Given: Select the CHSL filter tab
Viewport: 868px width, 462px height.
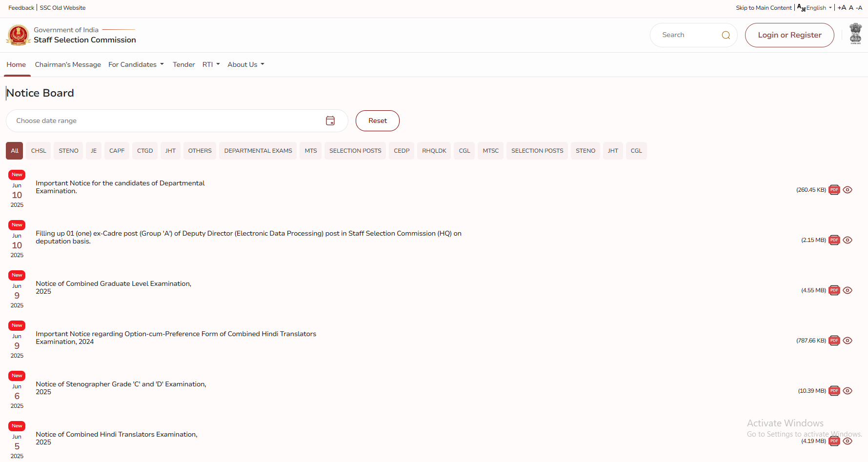Looking at the screenshot, I should click(x=39, y=151).
